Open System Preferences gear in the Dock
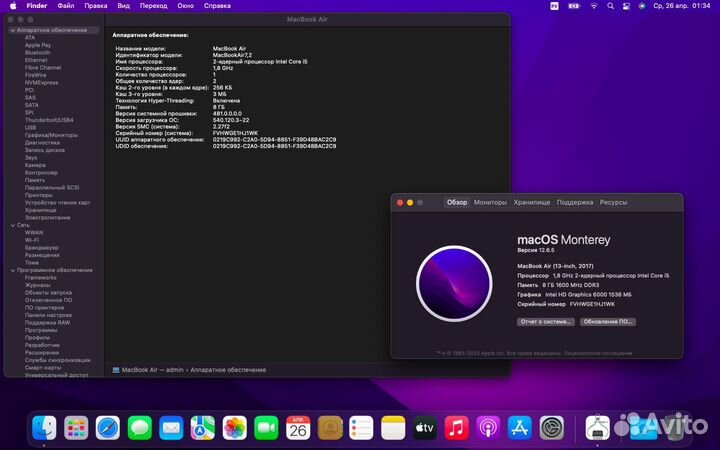The width and height of the screenshot is (720, 450). [x=551, y=428]
